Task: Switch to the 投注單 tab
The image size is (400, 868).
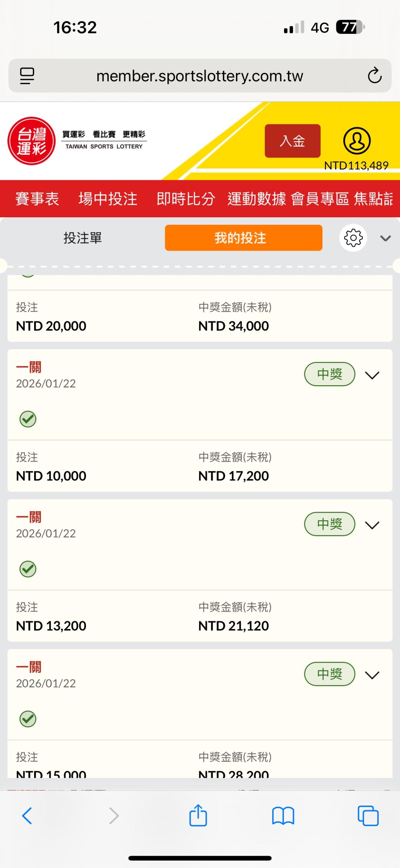Action: point(83,238)
